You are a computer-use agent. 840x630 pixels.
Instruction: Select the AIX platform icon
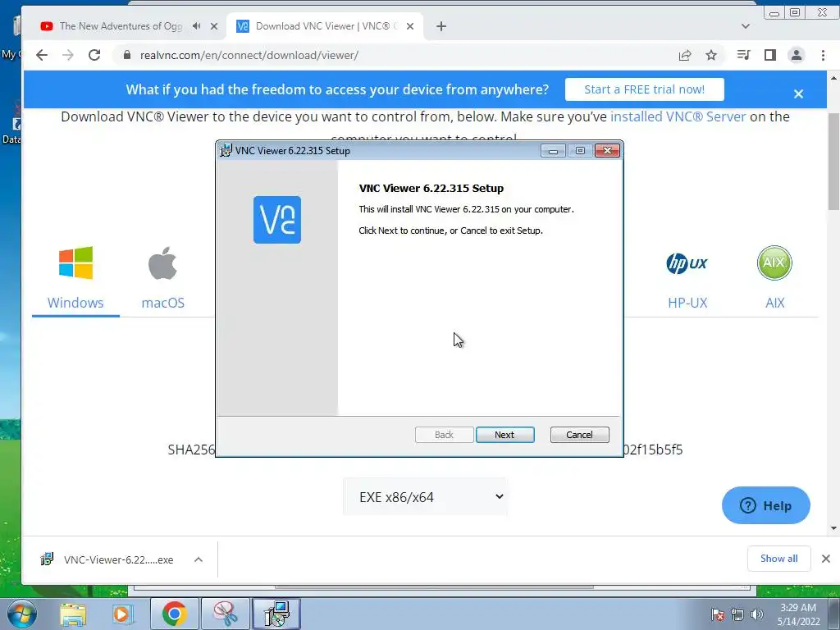tap(774, 262)
